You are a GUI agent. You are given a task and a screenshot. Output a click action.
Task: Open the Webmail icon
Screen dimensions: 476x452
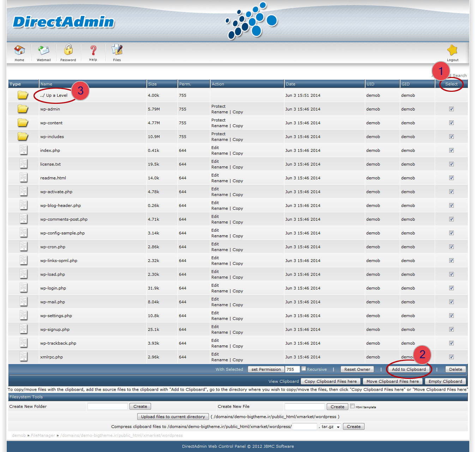click(x=44, y=50)
